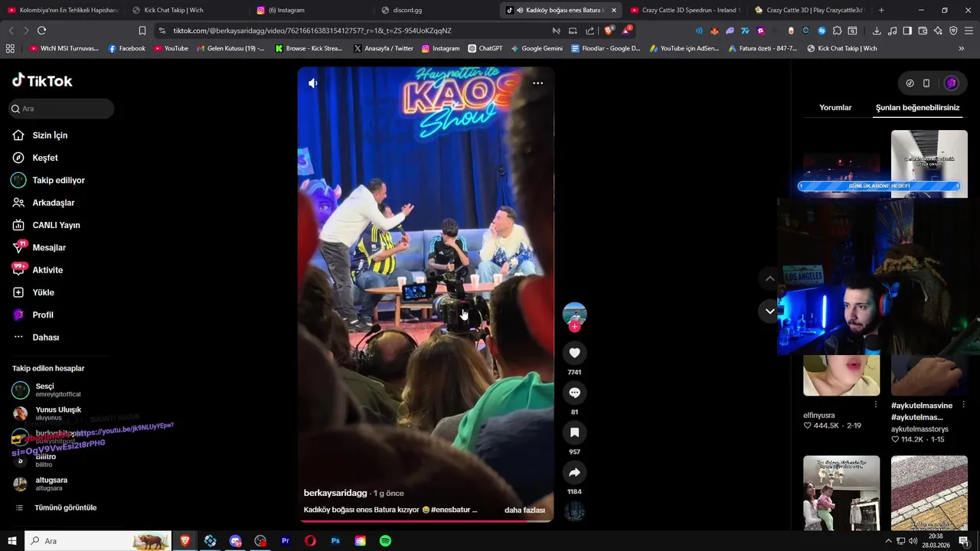The width and height of the screenshot is (980, 551).
Task: Open the ChatGPT bookmark
Action: tap(485, 48)
